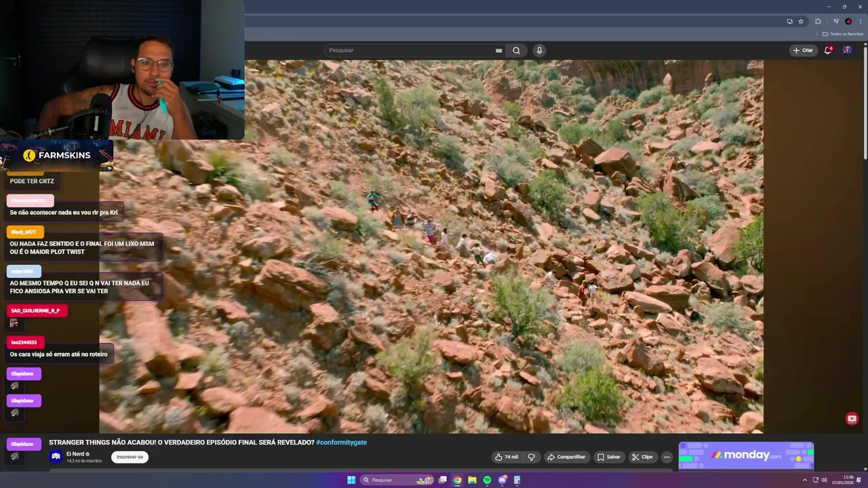Click chat message PODE TER CRTZ
The height and width of the screenshot is (488, 868).
click(32, 181)
